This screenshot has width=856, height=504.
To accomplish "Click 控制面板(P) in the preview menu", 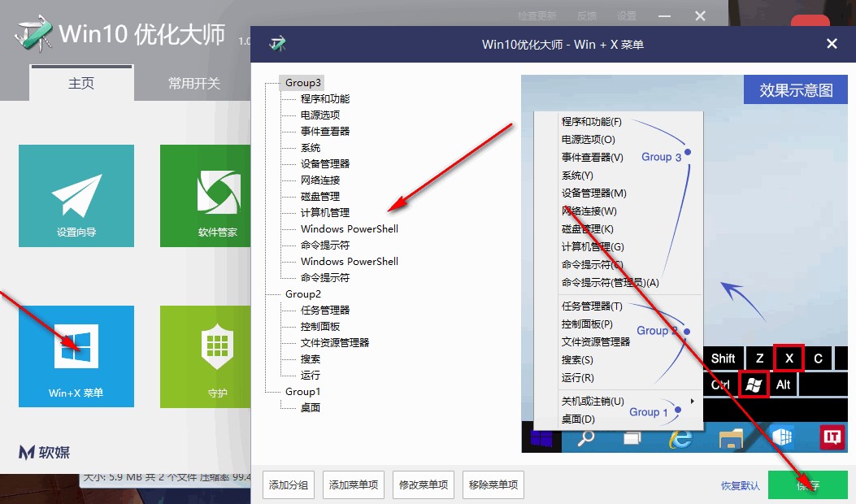I will pos(587,324).
